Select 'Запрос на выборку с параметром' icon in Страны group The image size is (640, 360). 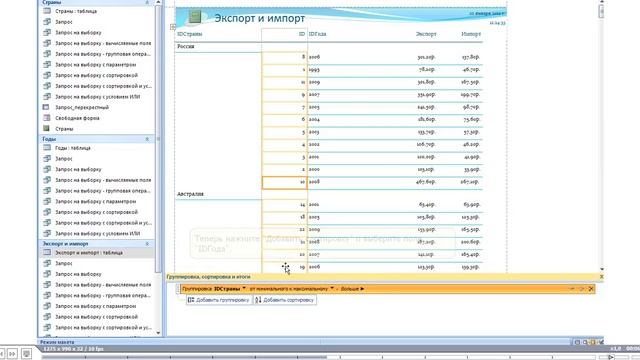tap(47, 64)
